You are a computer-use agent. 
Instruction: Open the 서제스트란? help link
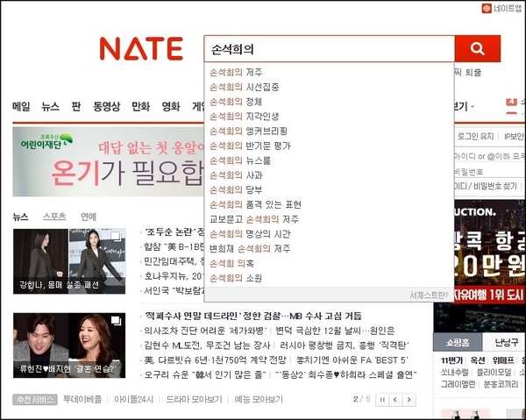tap(429, 295)
